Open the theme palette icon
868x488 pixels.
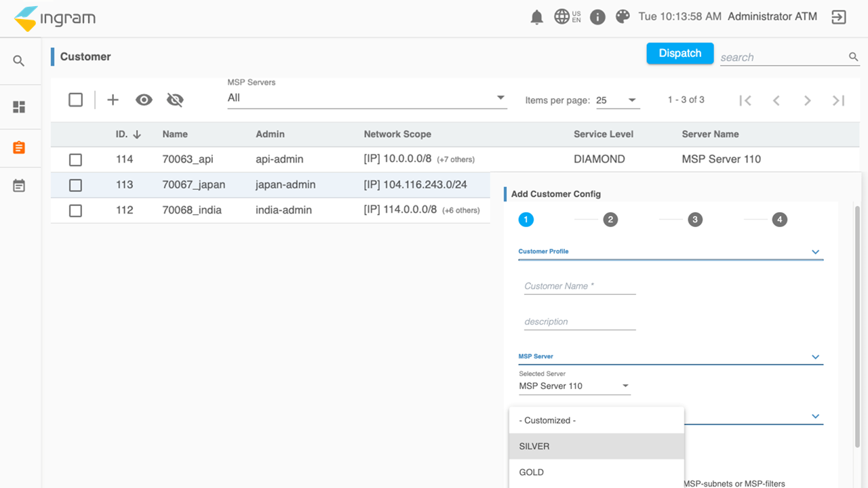[x=623, y=17]
